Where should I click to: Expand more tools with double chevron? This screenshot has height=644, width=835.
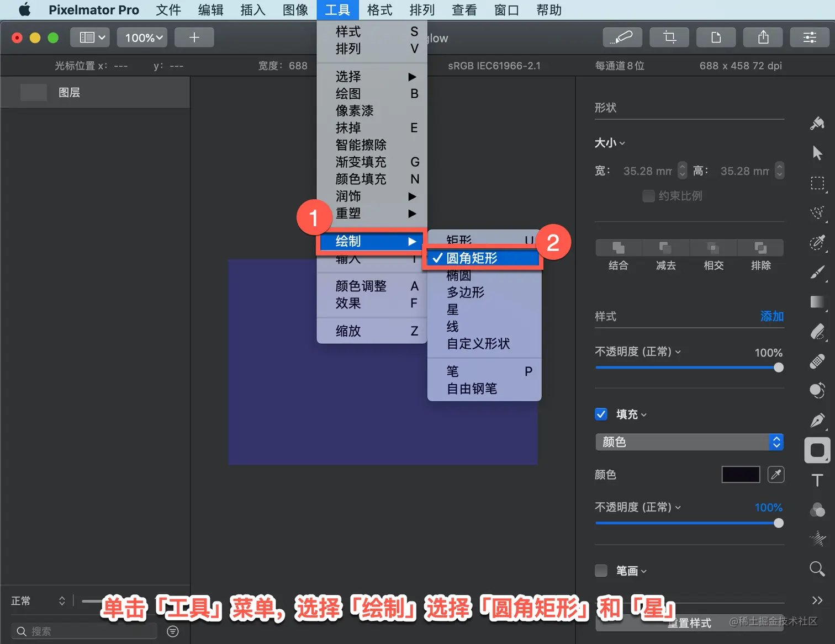[x=817, y=600]
